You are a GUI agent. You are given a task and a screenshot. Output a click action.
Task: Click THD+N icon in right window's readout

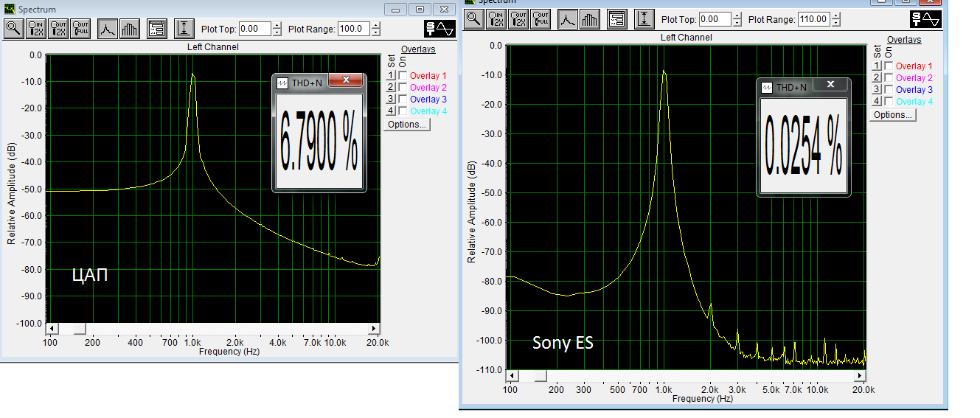pos(767,87)
